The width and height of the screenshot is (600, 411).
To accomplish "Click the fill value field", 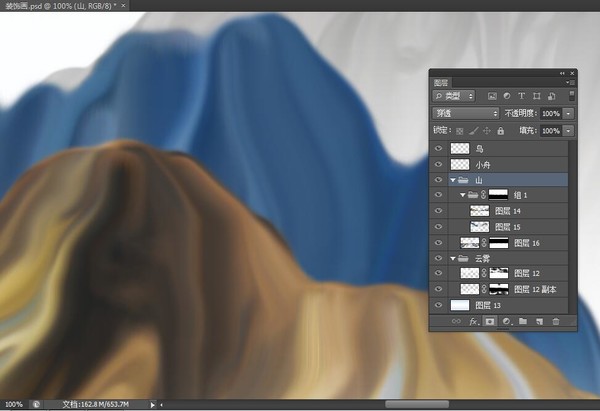I will point(551,131).
